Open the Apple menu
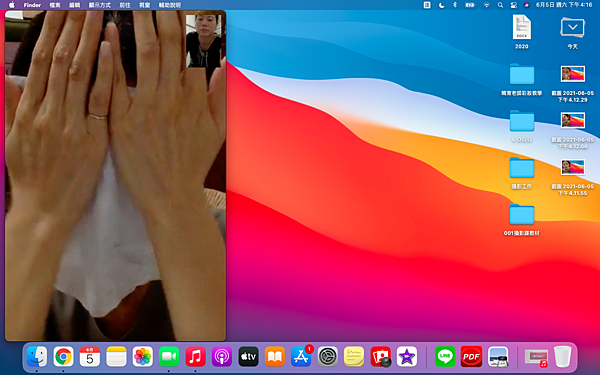Screen dimensions: 600x375 (11, 5)
